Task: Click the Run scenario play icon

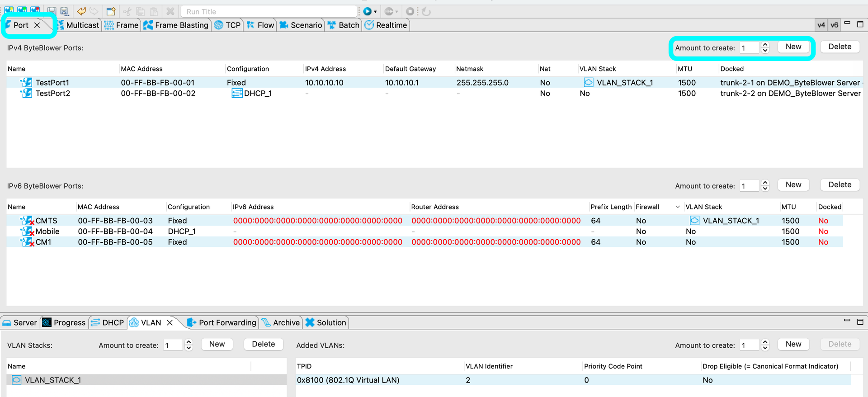Action: [367, 11]
